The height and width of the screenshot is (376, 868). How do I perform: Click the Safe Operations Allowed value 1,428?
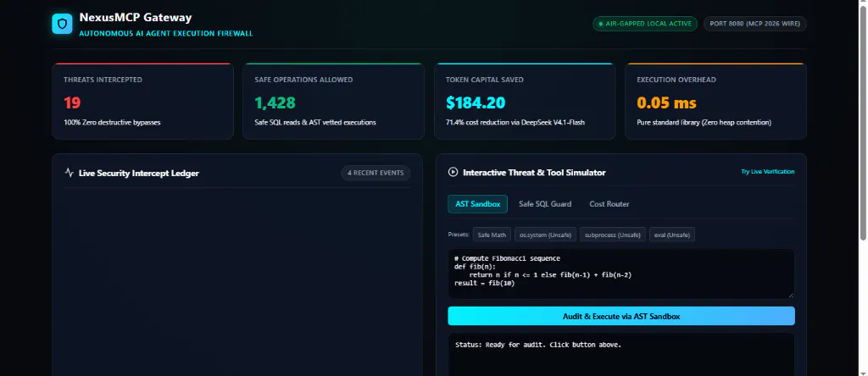click(x=275, y=102)
